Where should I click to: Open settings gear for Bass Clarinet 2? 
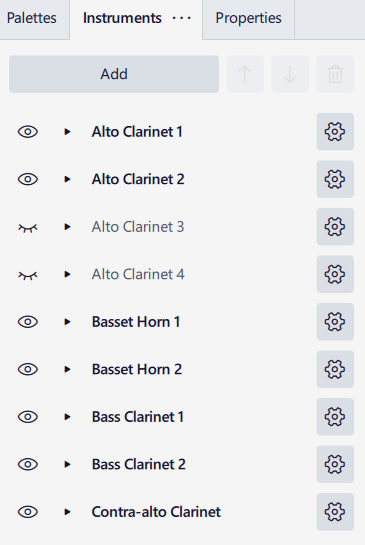(x=335, y=464)
